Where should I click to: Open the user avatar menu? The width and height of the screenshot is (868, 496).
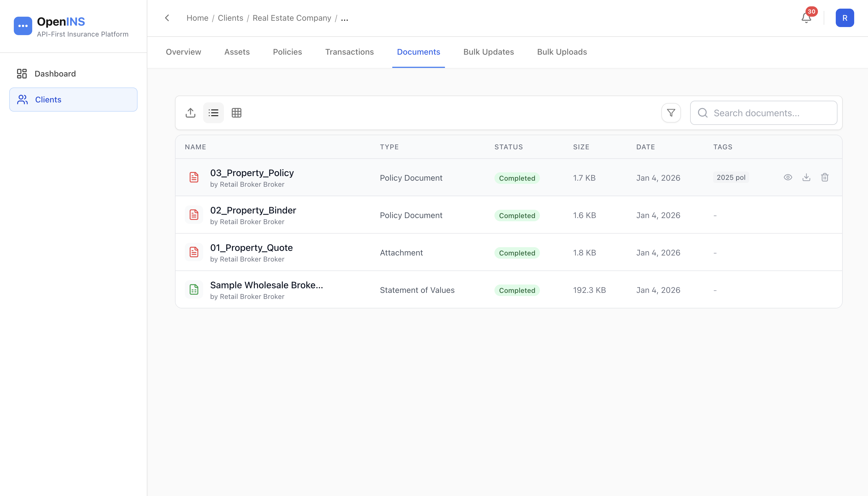(844, 18)
